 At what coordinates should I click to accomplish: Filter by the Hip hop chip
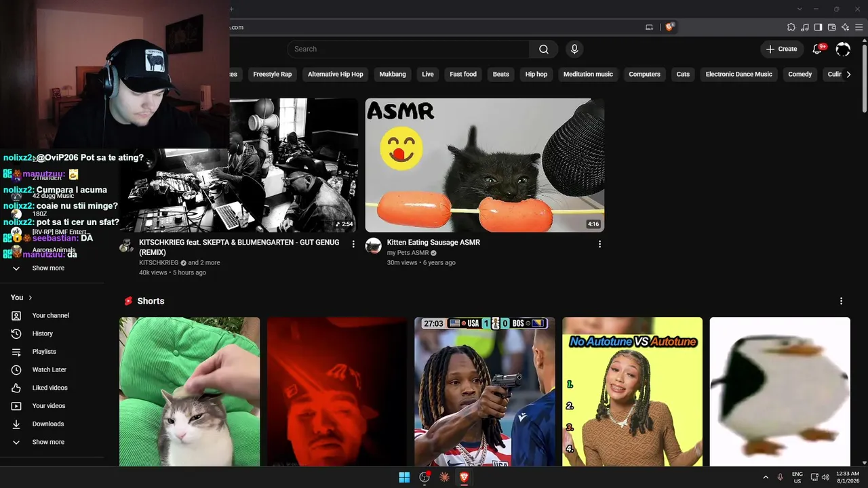click(x=536, y=75)
